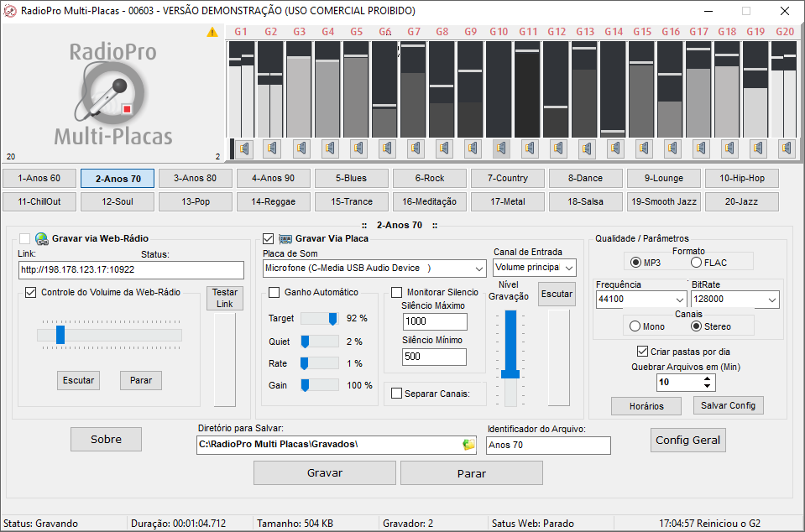
Task: Open the Frequência dropdown showing 44100
Action: [x=680, y=300]
